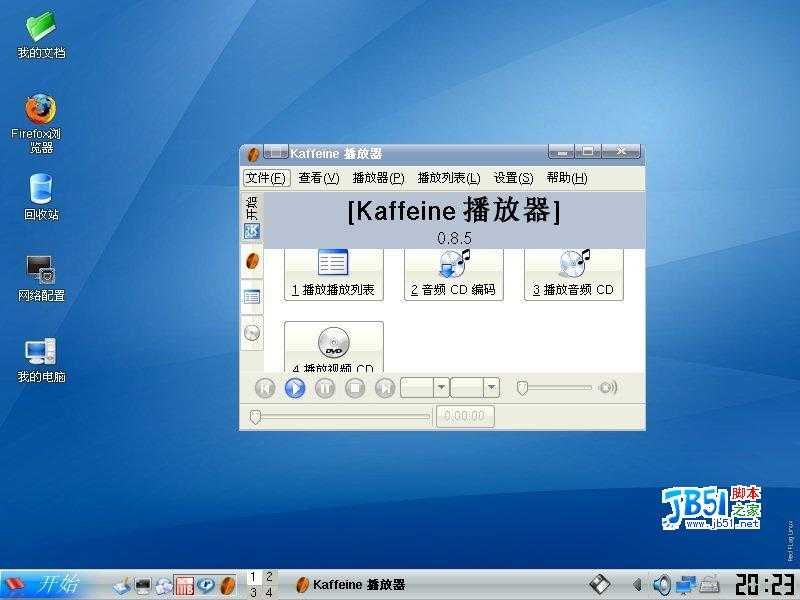
Task: Click the 20:23 taskbar clock
Action: click(764, 585)
